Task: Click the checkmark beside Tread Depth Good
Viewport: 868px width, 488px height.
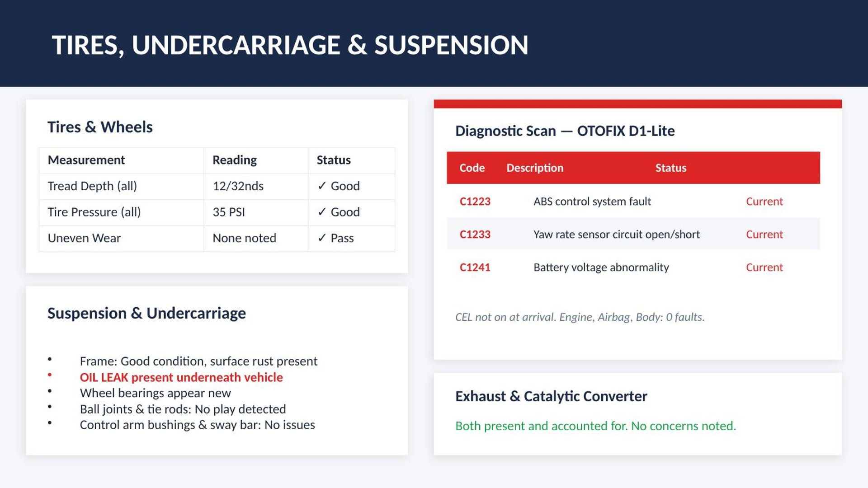Action: point(322,186)
